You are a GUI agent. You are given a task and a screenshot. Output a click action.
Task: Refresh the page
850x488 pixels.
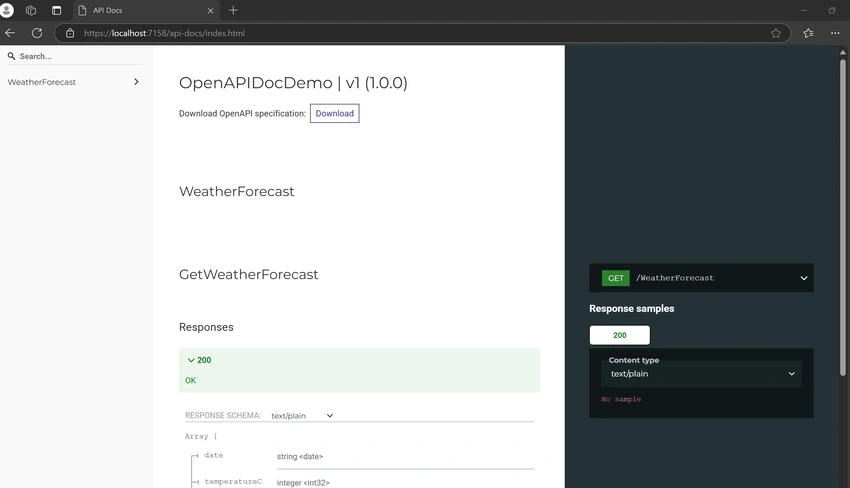37,33
